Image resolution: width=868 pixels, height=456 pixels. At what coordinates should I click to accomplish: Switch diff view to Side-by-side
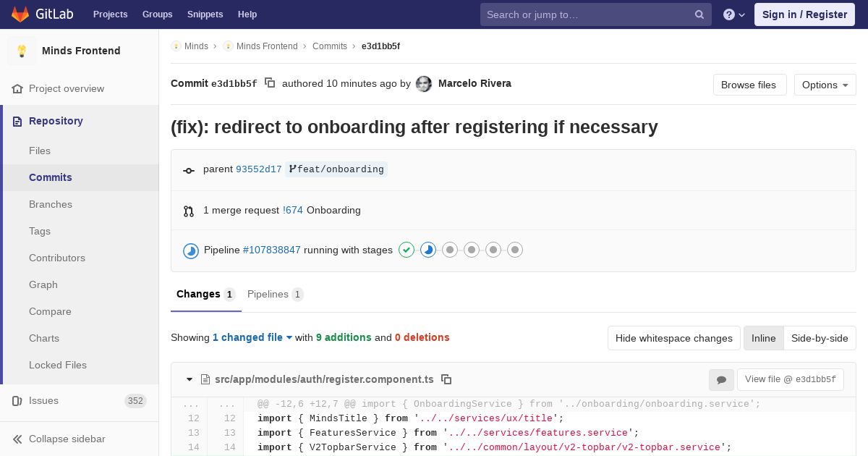click(820, 338)
